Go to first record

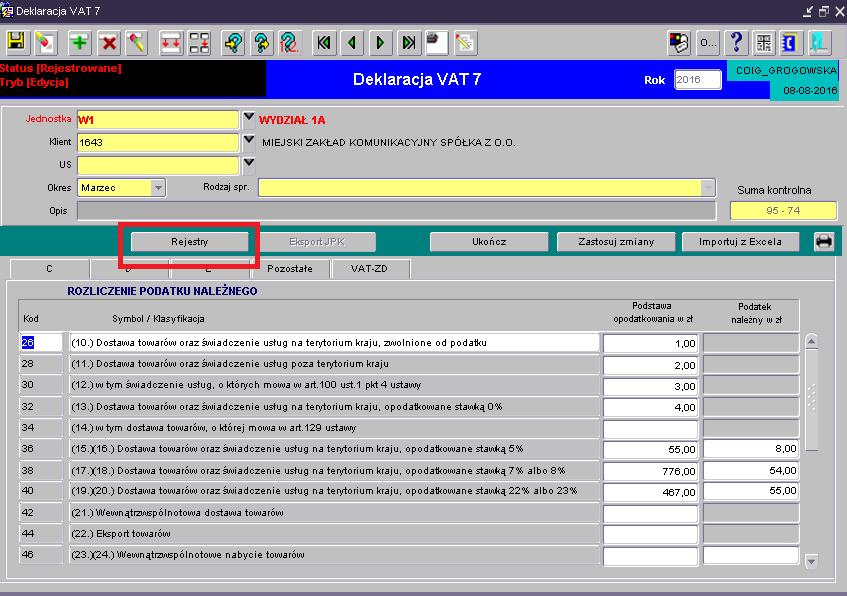coord(324,42)
